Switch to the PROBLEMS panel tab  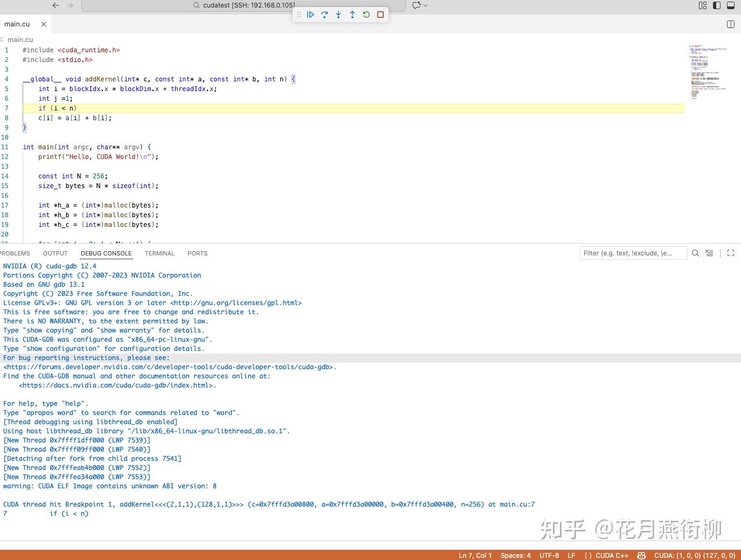[15, 253]
